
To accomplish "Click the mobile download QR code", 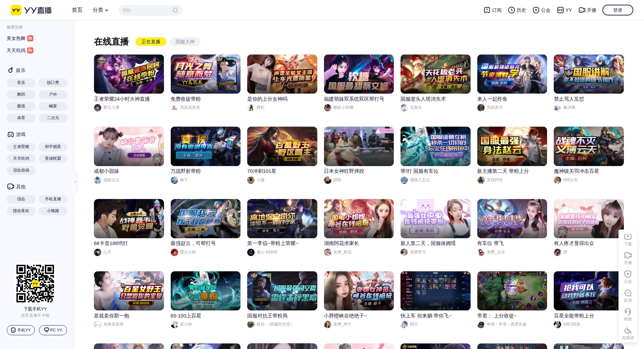I will click(35, 284).
